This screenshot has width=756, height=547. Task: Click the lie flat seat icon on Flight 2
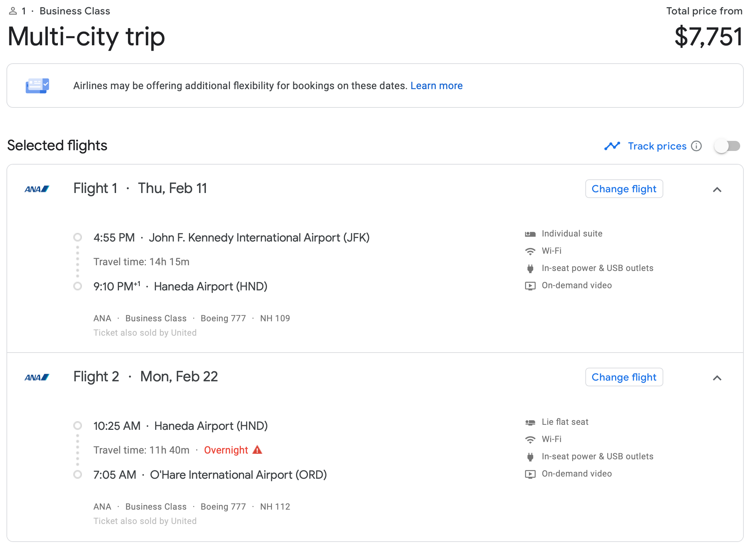(x=530, y=422)
